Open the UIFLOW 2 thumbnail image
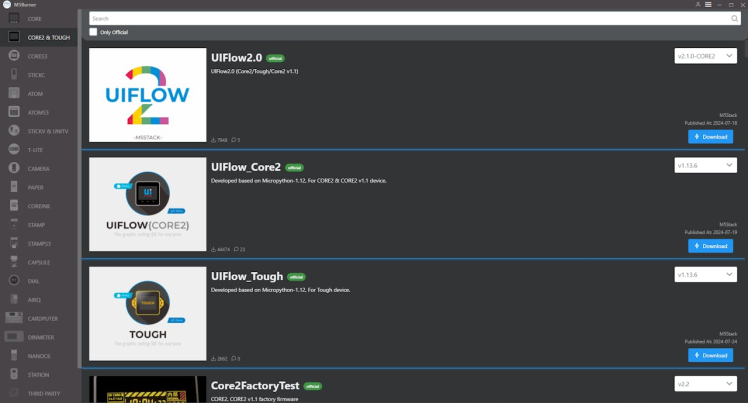The height and width of the screenshot is (403, 748). point(148,95)
